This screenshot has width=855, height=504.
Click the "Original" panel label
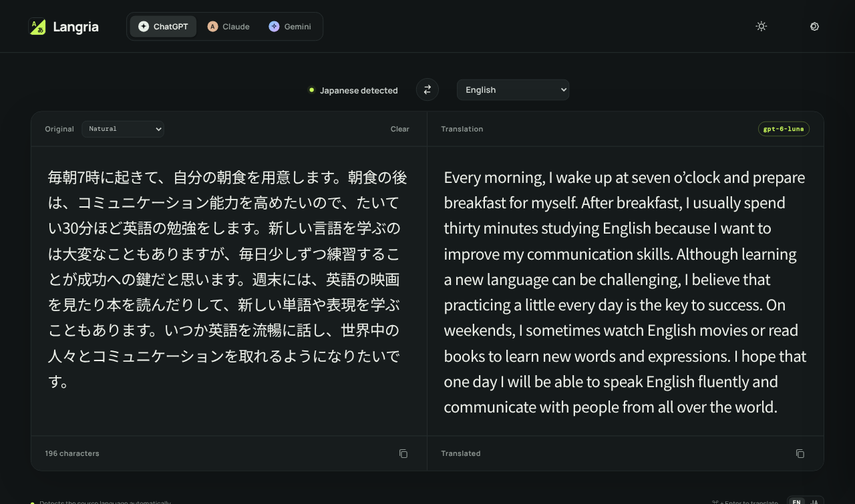pos(59,129)
